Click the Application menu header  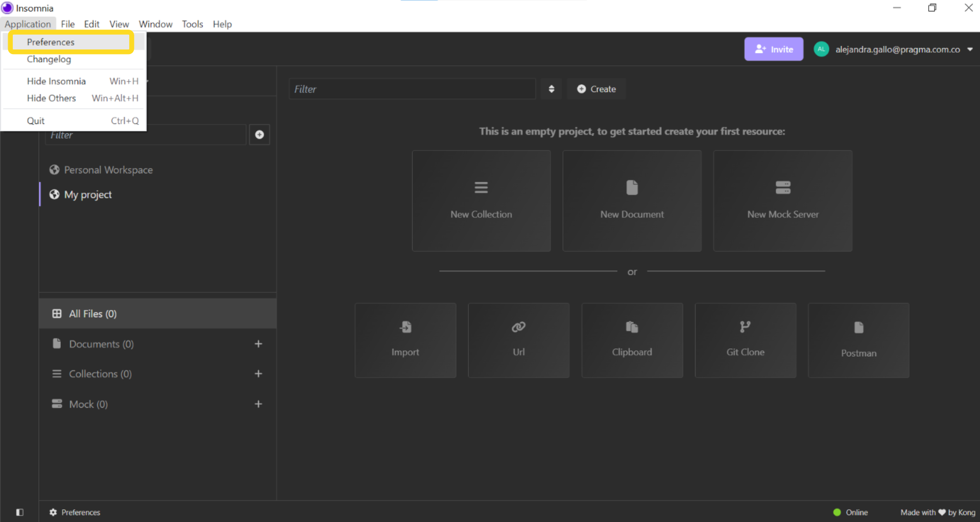point(28,24)
